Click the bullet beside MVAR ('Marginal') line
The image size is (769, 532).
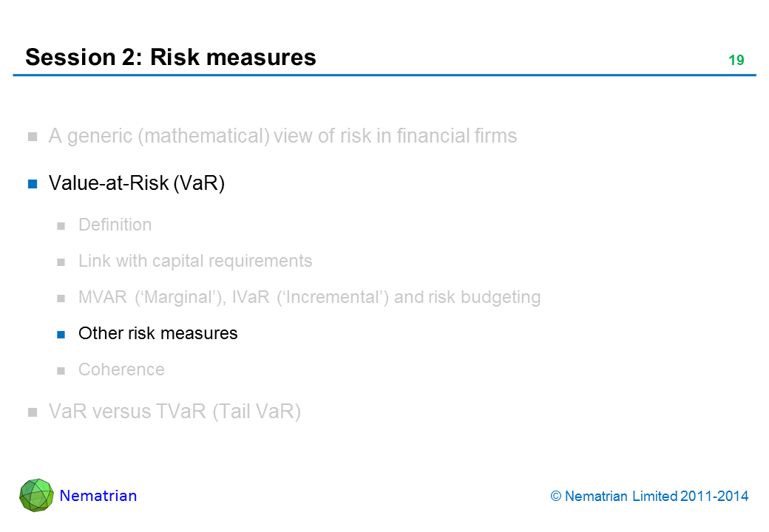click(62, 298)
